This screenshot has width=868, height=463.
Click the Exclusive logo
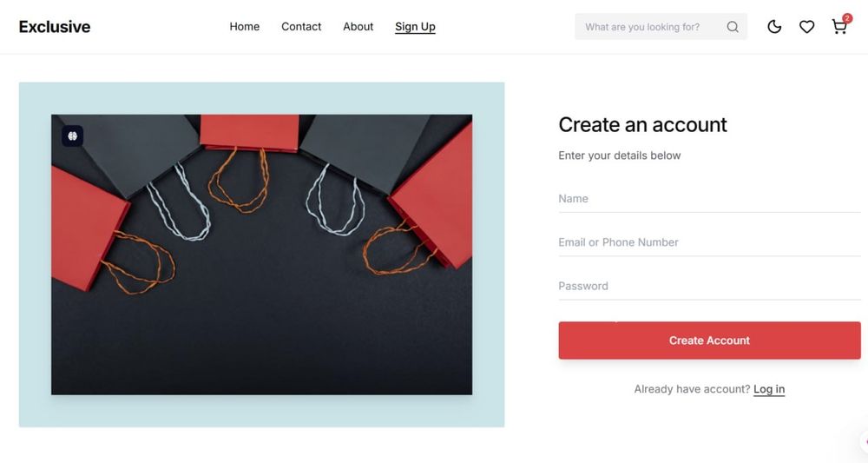click(x=55, y=27)
